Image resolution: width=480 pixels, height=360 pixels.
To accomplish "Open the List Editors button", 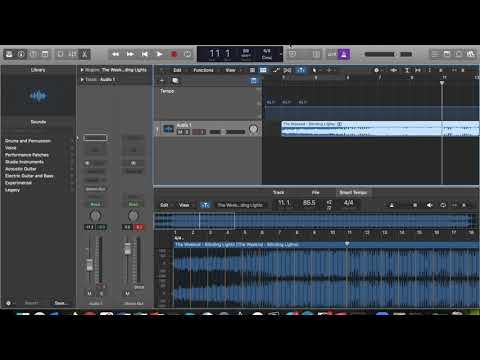I will click(x=435, y=54).
